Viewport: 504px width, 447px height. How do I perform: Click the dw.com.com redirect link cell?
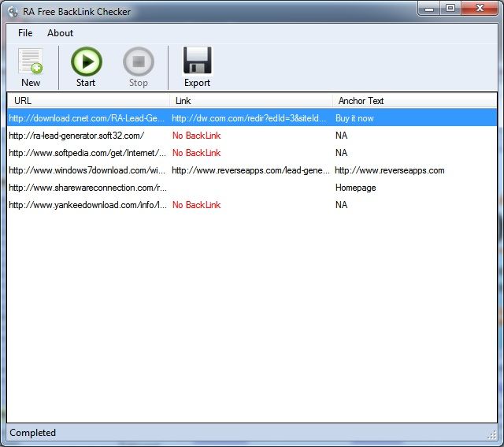click(x=249, y=118)
